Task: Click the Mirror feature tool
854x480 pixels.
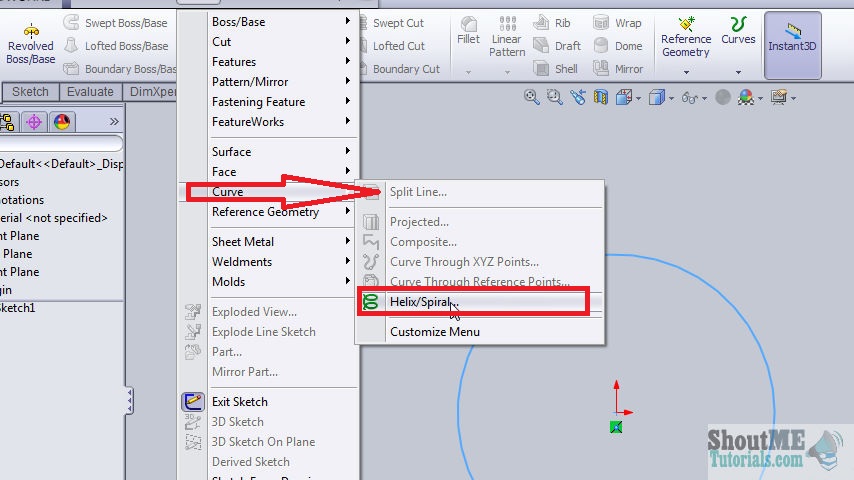Action: [x=618, y=69]
